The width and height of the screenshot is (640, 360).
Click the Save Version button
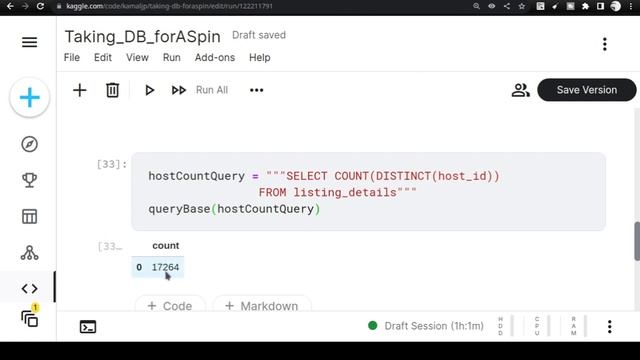[x=587, y=90]
